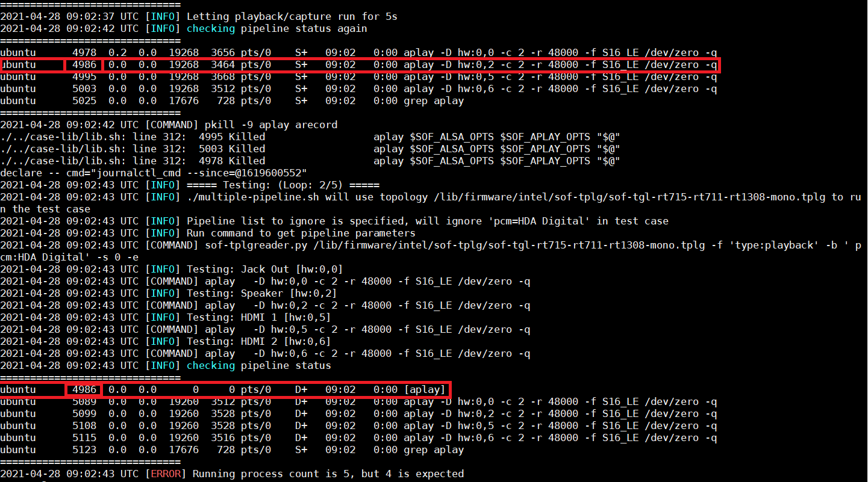The image size is (868, 482).
Task: Select PID 4978 in the hw:0,0 process row
Action: (x=84, y=53)
